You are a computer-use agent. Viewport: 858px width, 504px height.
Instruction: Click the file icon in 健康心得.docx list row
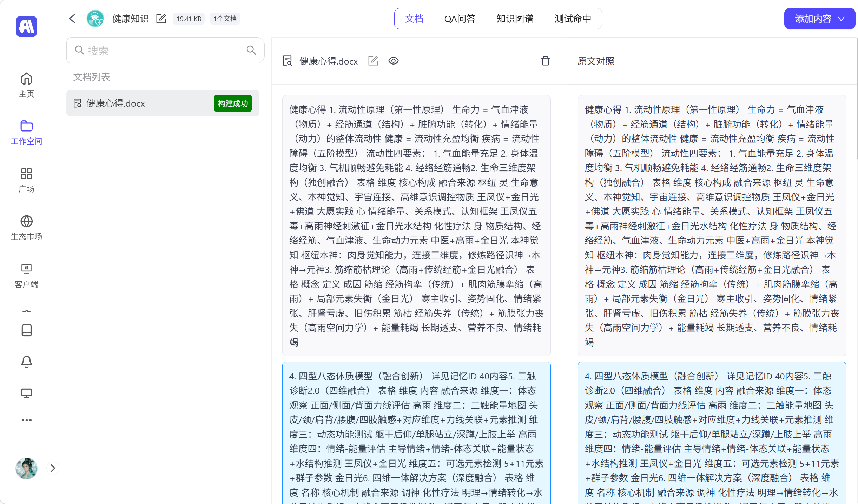coord(78,103)
